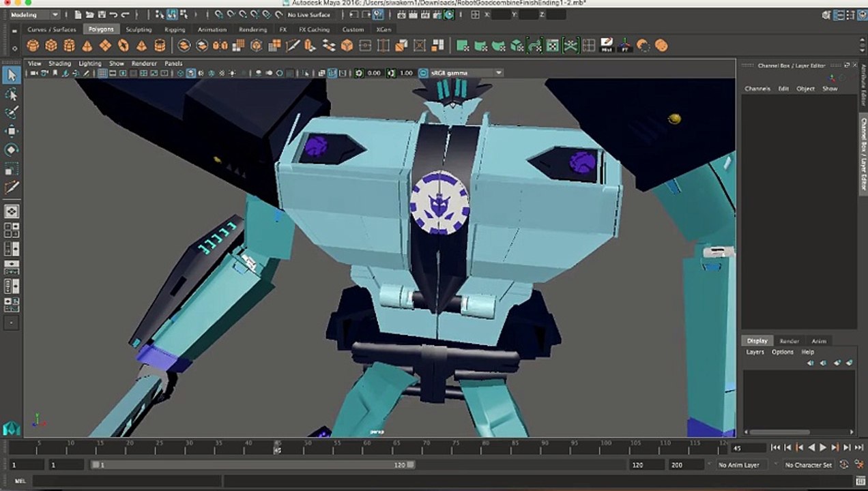868x491 pixels.
Task: Toggle the four view layout button
Action: [12, 230]
